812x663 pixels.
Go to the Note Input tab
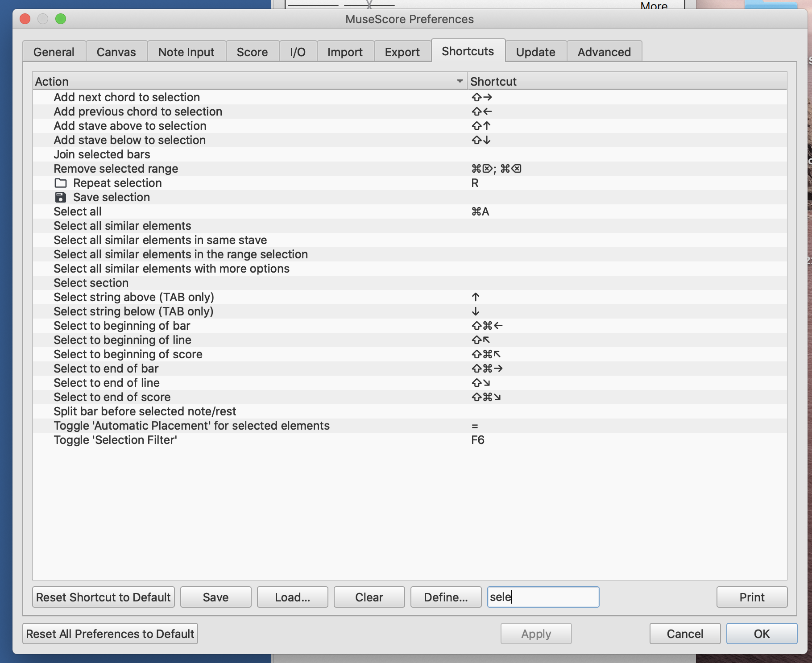point(186,52)
